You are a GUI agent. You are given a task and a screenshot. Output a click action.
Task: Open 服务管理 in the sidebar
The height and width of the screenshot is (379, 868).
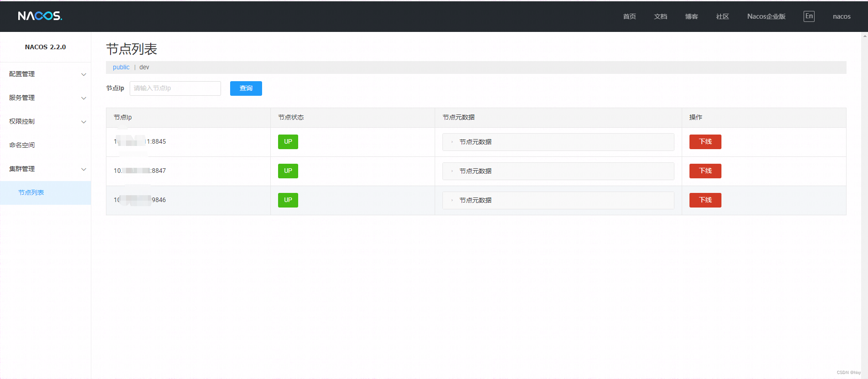click(22, 98)
